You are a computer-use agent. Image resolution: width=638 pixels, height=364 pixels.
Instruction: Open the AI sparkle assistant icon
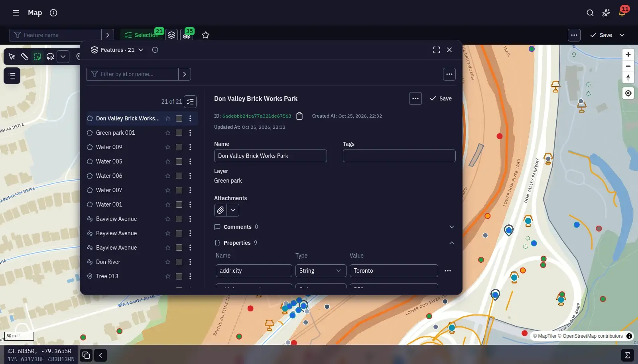tap(606, 13)
